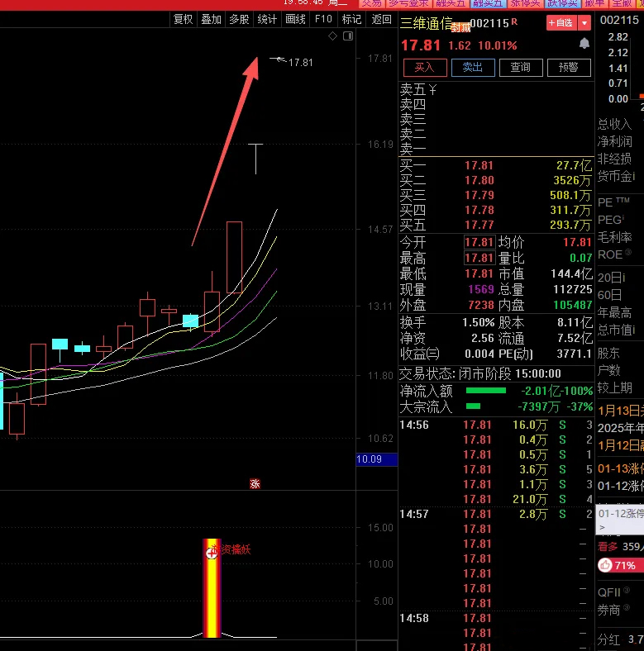Click the 买入 buy button

coord(425,67)
